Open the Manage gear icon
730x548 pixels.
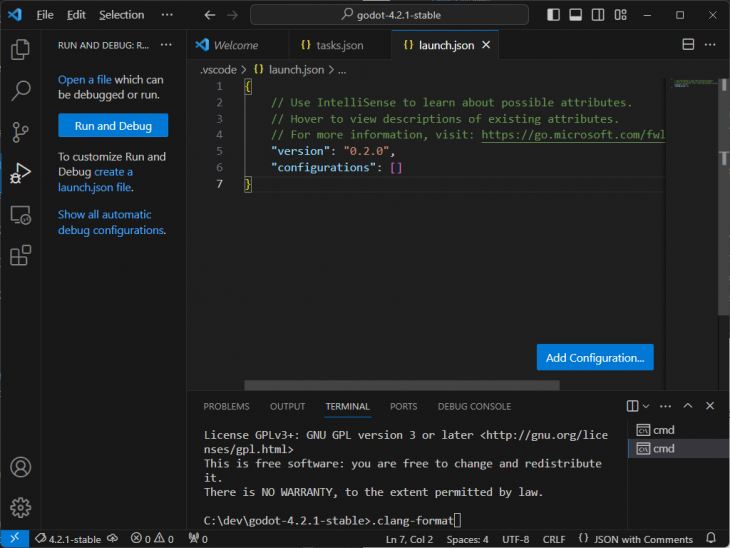point(20,508)
